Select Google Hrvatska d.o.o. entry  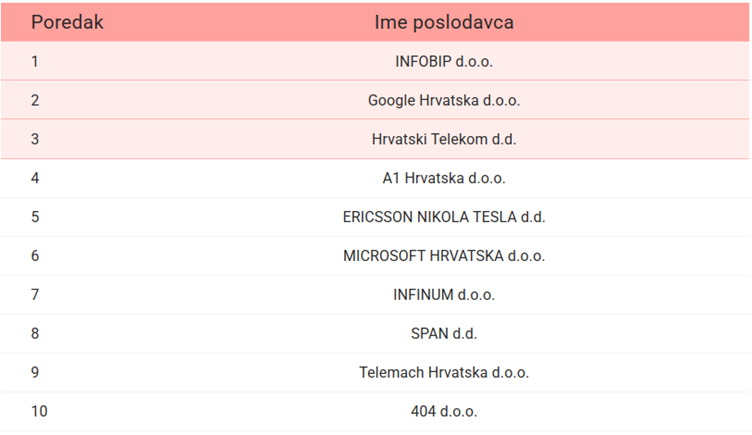click(x=444, y=100)
